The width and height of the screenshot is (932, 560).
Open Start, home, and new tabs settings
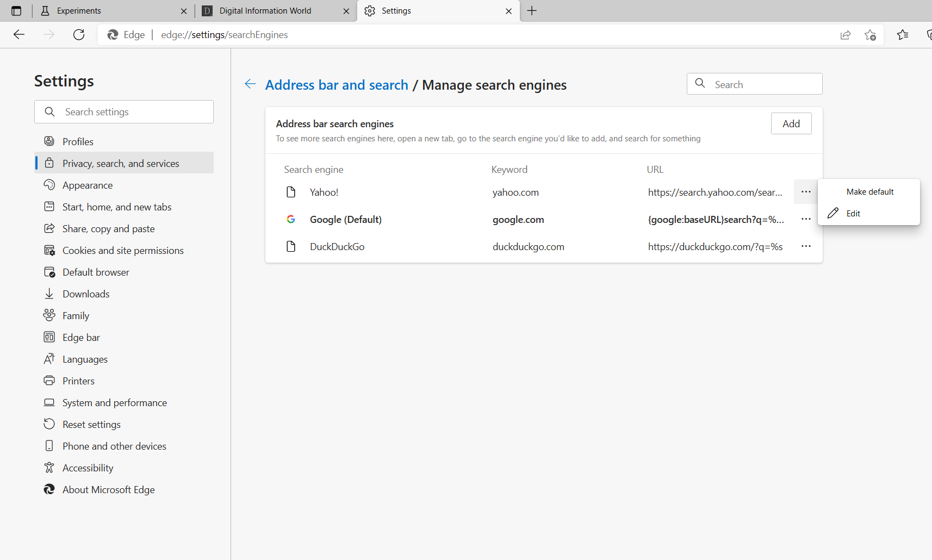[x=124, y=207]
